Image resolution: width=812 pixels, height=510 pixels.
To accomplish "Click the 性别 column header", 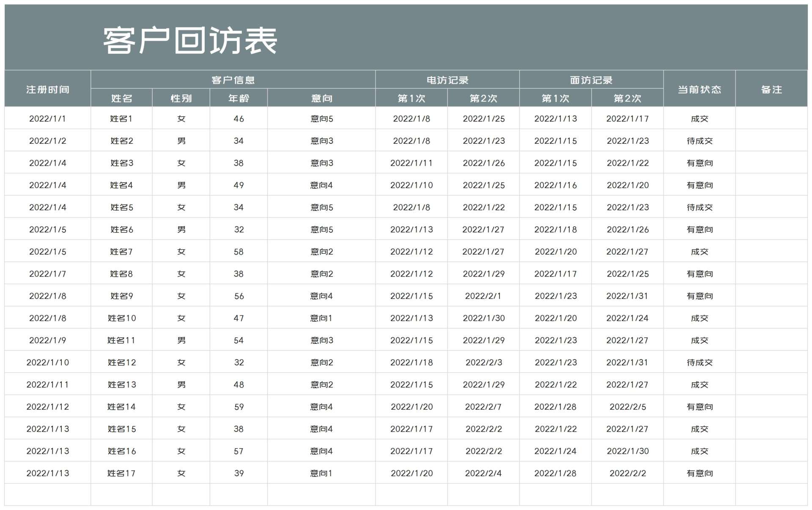I will (x=181, y=99).
